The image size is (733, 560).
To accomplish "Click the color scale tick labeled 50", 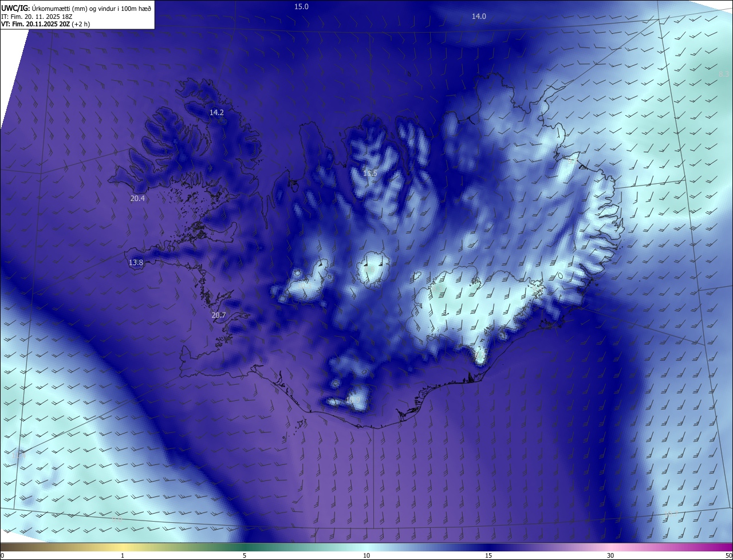I will [728, 556].
